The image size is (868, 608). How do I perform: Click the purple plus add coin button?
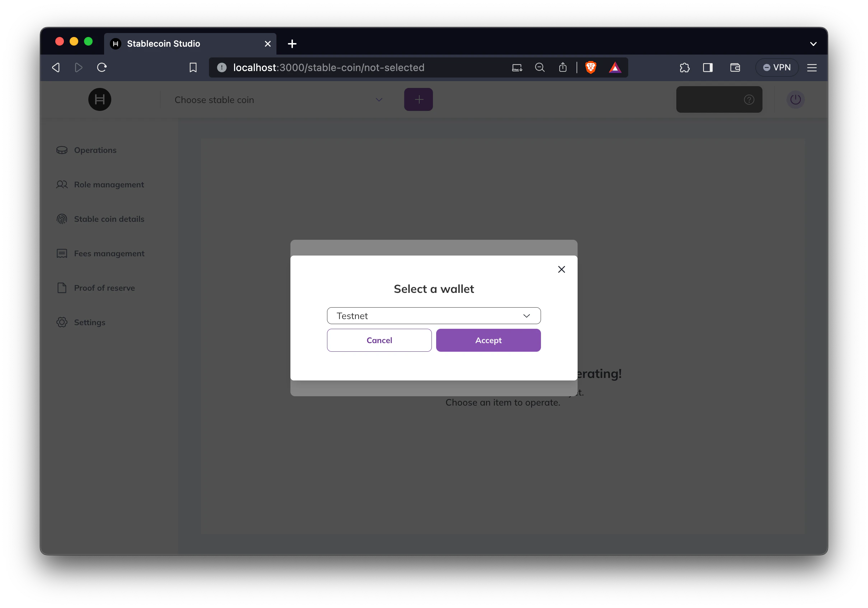[418, 100]
